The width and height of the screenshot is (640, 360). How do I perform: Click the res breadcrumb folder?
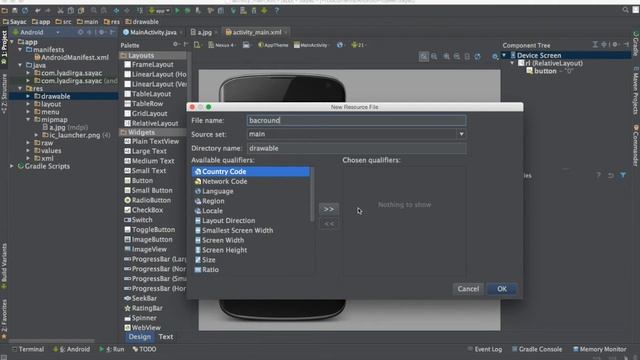click(x=112, y=22)
